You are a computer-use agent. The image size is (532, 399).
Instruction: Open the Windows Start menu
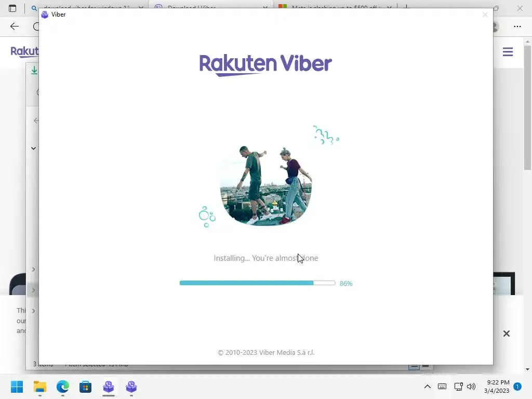[17, 387]
